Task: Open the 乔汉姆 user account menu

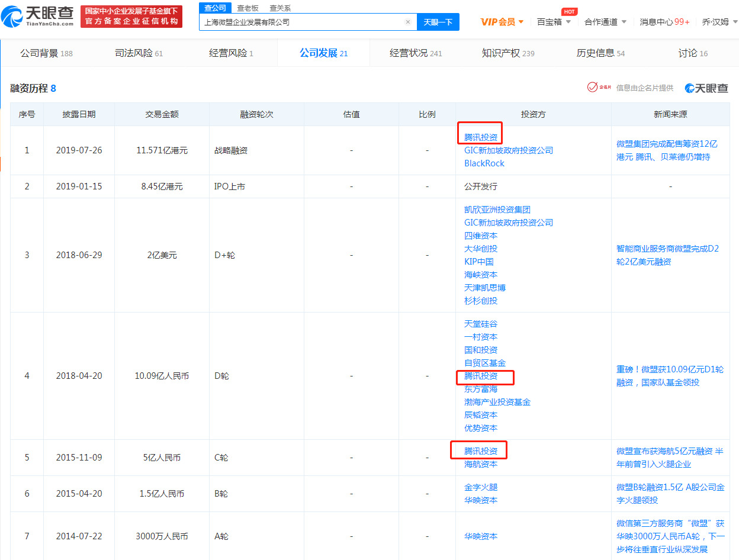Action: click(x=720, y=22)
